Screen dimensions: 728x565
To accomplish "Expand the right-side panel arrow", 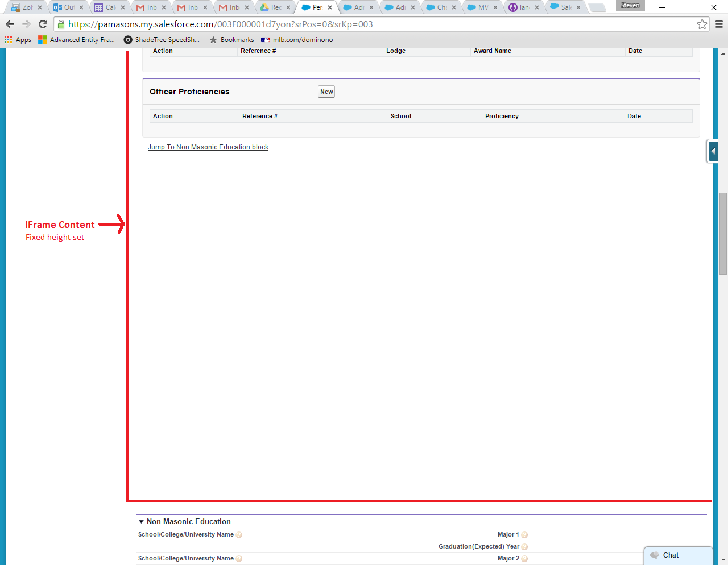I will [x=713, y=151].
